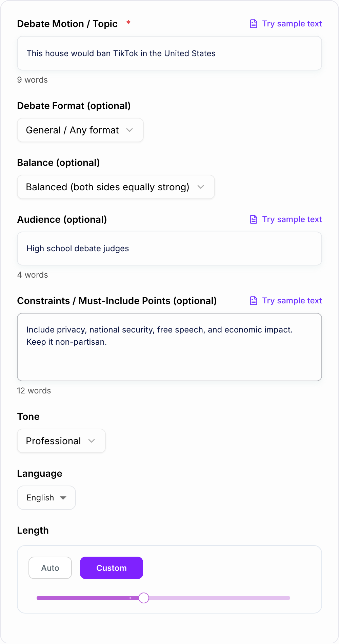Open the Language dropdown showing English

[46, 498]
